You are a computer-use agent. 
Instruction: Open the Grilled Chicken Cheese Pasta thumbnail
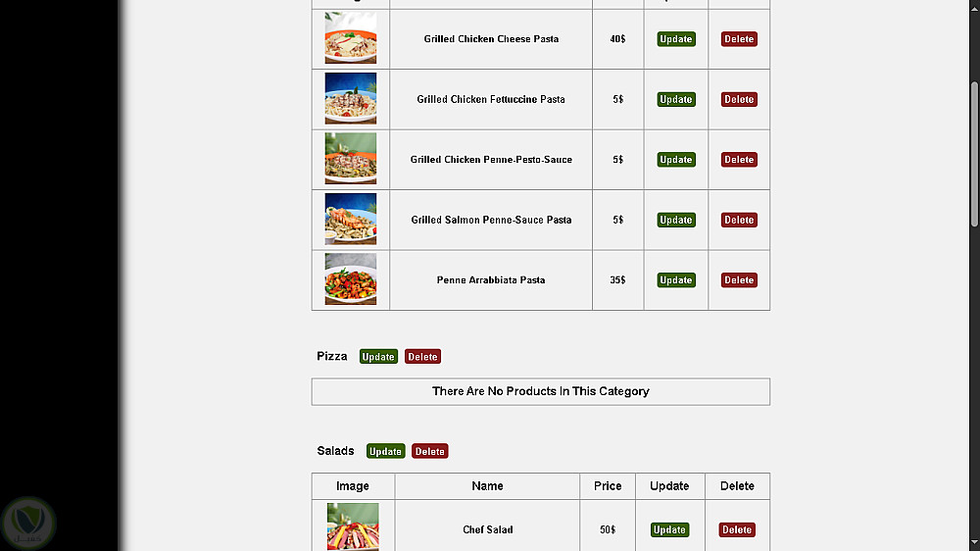point(351,39)
